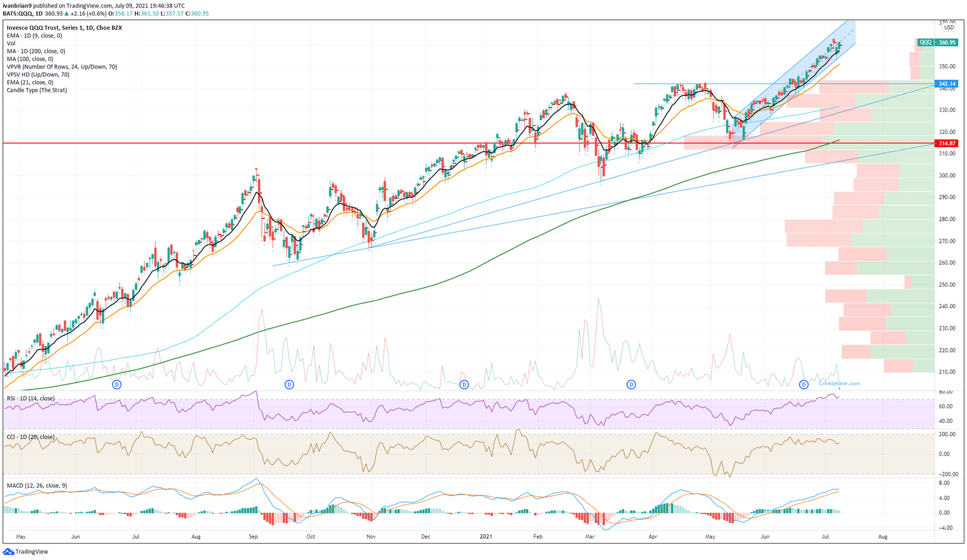The height and width of the screenshot is (560, 967).
Task: Click the Feb label on time axis
Action: [538, 537]
